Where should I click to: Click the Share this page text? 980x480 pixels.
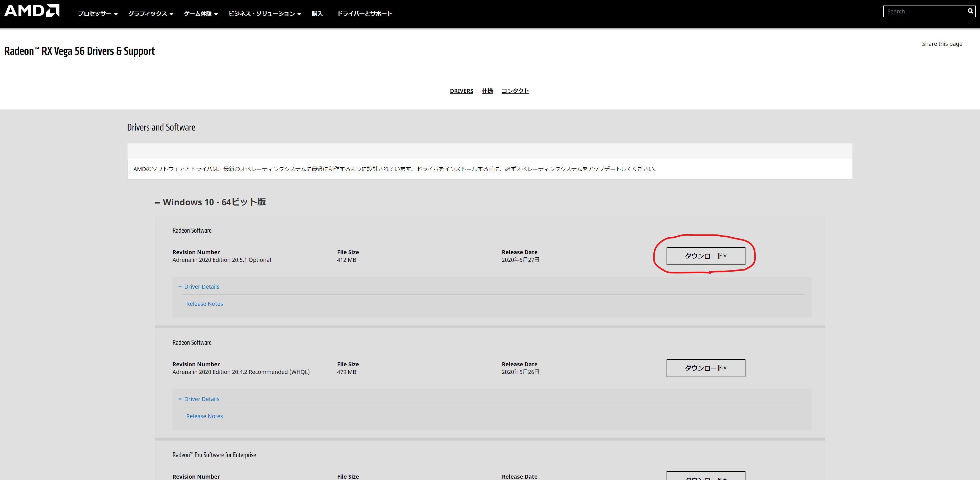942,44
